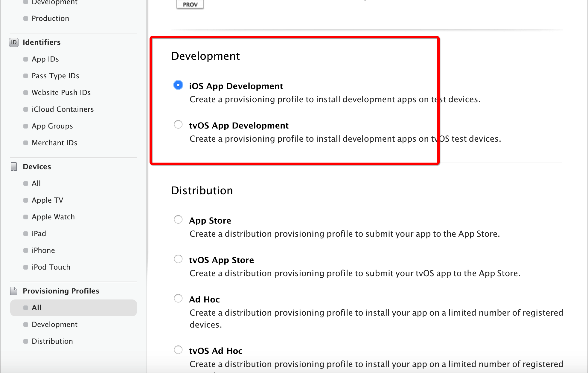Show Apple Watch devices
The image size is (588, 373).
tap(53, 217)
